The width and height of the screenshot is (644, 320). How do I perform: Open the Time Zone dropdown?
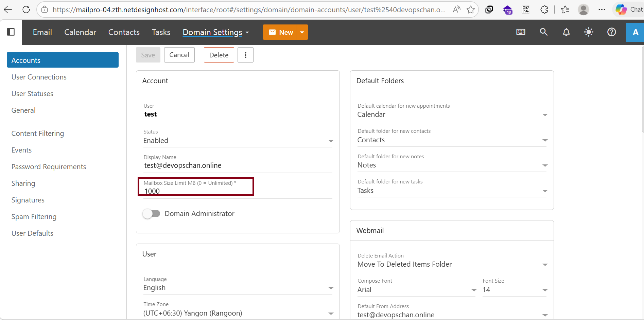coord(238,313)
